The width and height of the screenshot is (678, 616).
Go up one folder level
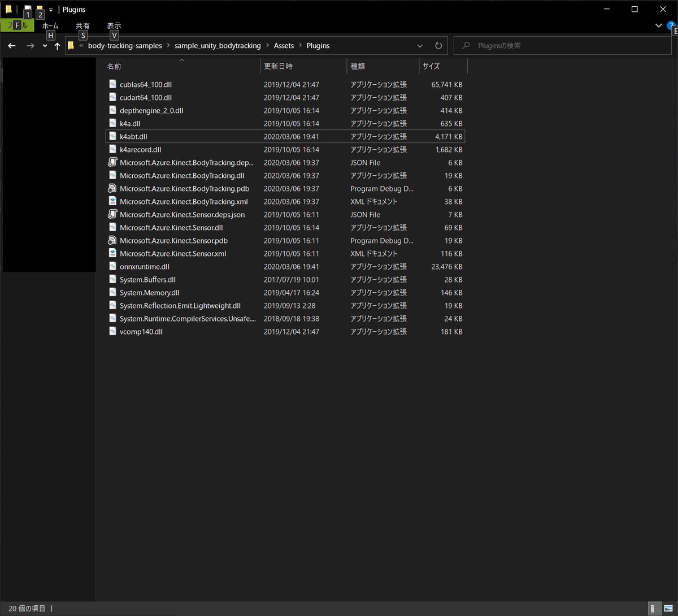click(x=57, y=46)
